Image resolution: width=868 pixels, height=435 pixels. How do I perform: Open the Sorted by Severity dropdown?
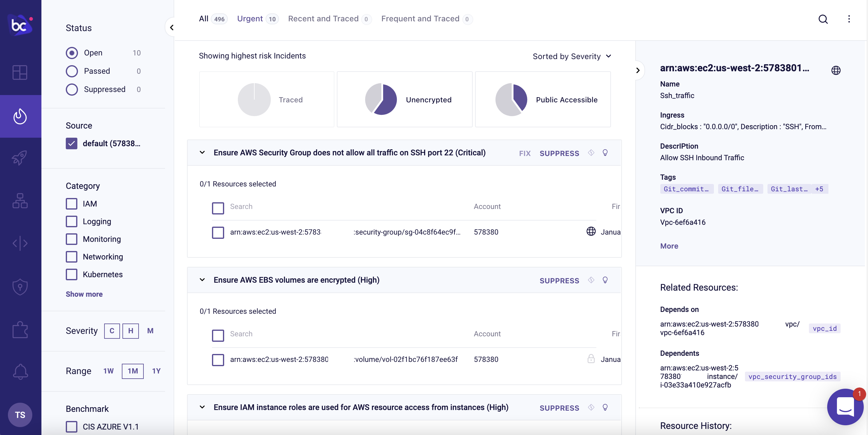pyautogui.click(x=572, y=56)
